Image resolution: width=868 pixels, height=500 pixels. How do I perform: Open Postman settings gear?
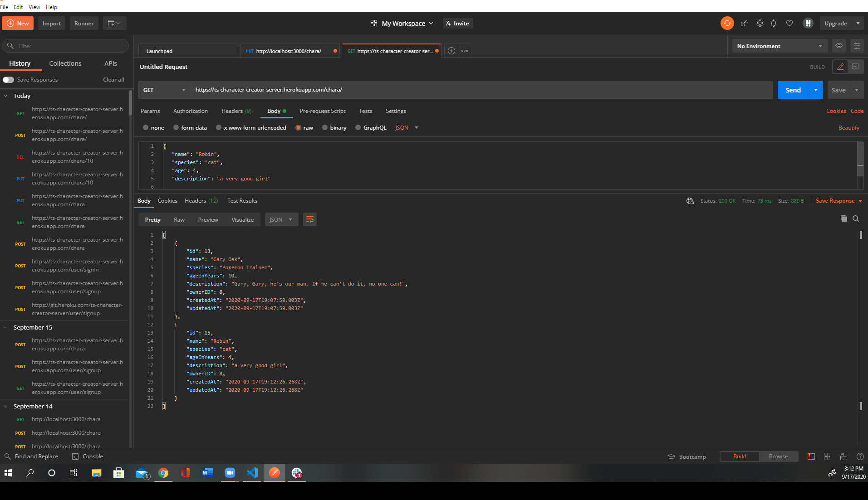pos(760,23)
